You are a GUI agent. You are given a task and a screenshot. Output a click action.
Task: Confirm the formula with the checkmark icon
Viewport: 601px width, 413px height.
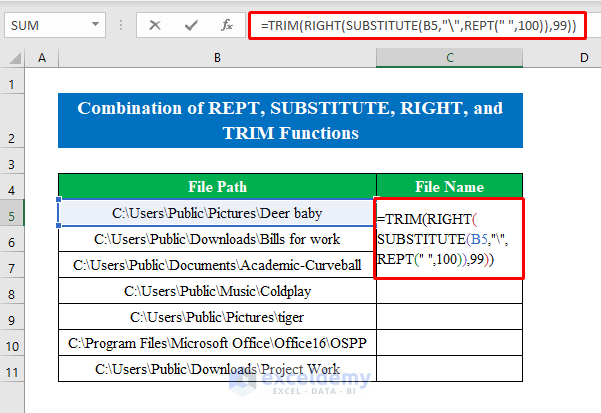[191, 25]
